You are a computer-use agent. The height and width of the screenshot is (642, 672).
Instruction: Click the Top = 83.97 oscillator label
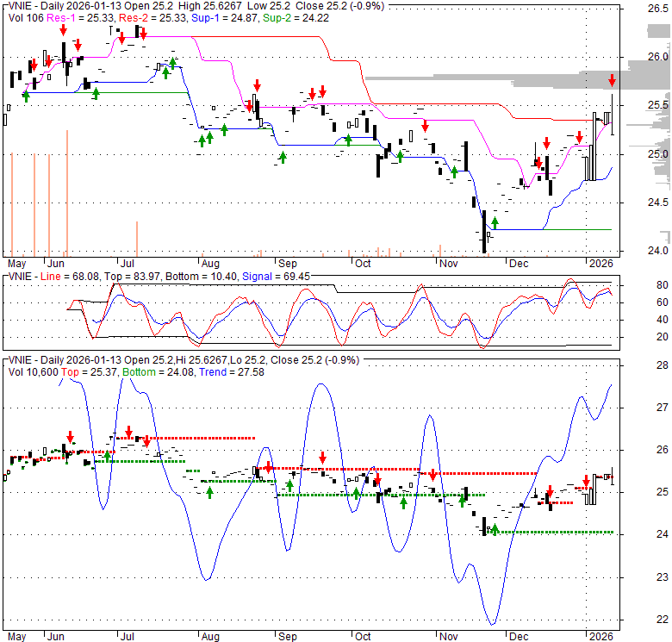(x=148, y=275)
